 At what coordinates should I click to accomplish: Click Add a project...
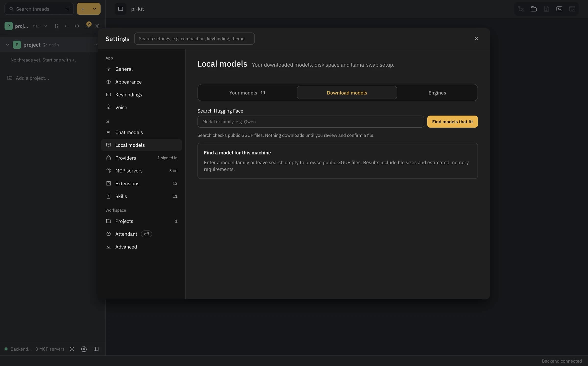pos(28,78)
